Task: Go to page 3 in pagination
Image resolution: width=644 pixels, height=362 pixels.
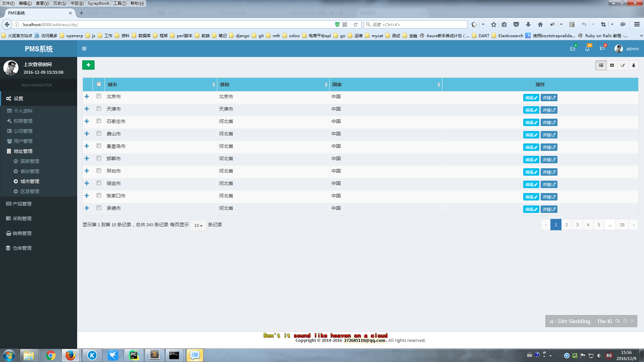Action: (577, 225)
